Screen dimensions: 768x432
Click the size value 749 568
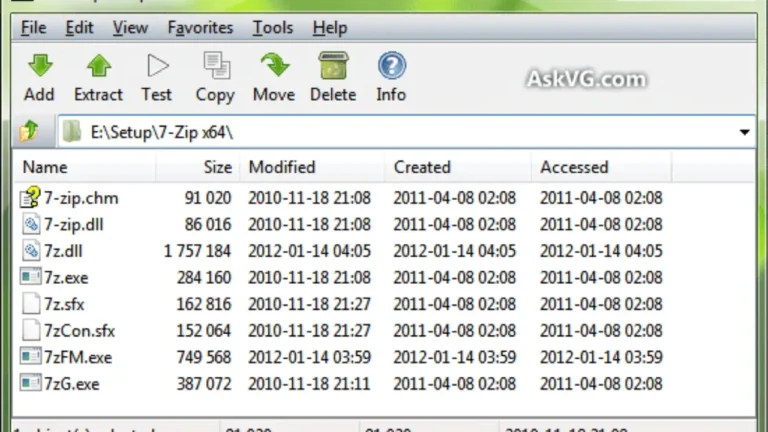pos(204,357)
